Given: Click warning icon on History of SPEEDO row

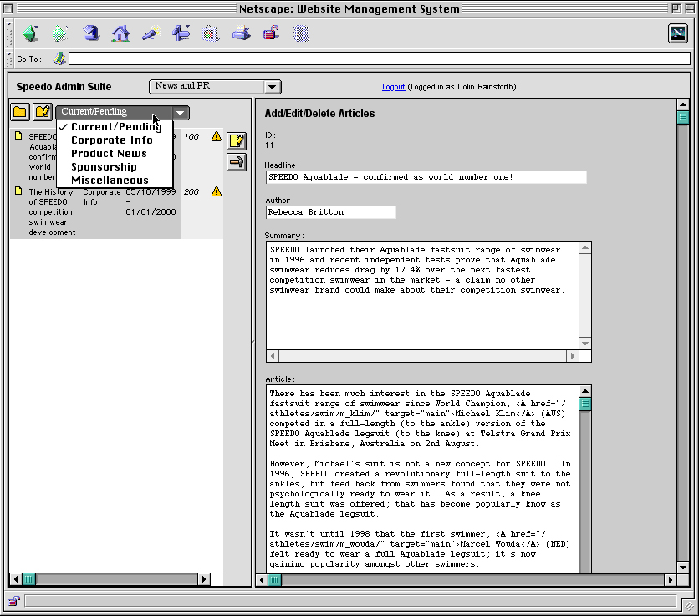Looking at the screenshot, I should (217, 192).
